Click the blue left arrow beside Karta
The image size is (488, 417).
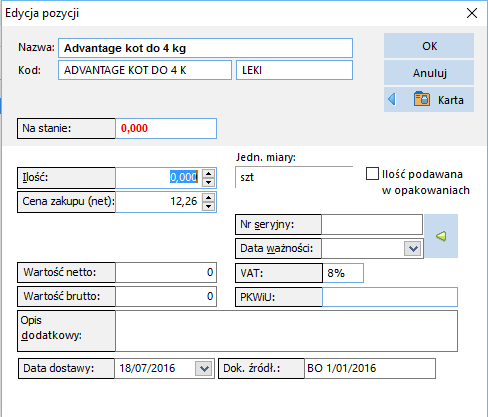click(x=392, y=99)
